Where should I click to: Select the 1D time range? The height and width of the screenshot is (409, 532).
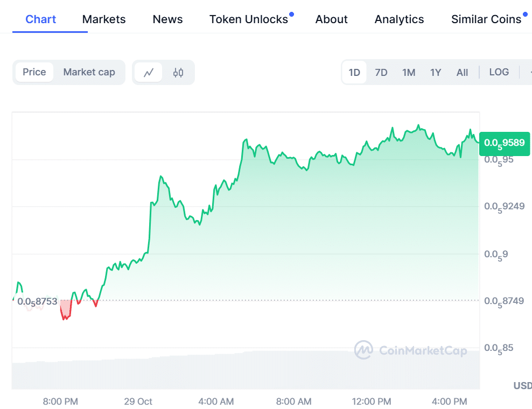pos(354,72)
